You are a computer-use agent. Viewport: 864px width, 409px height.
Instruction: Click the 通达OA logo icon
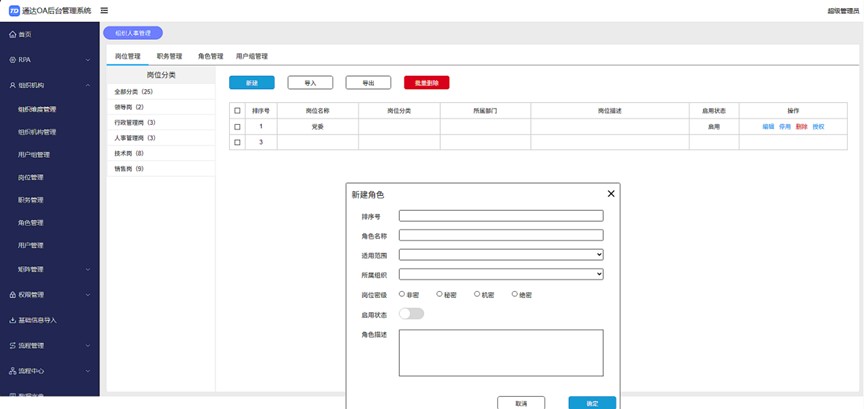(x=14, y=11)
